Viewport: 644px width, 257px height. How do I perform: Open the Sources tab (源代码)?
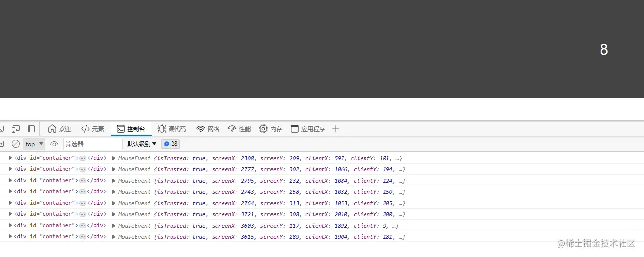[172, 129]
